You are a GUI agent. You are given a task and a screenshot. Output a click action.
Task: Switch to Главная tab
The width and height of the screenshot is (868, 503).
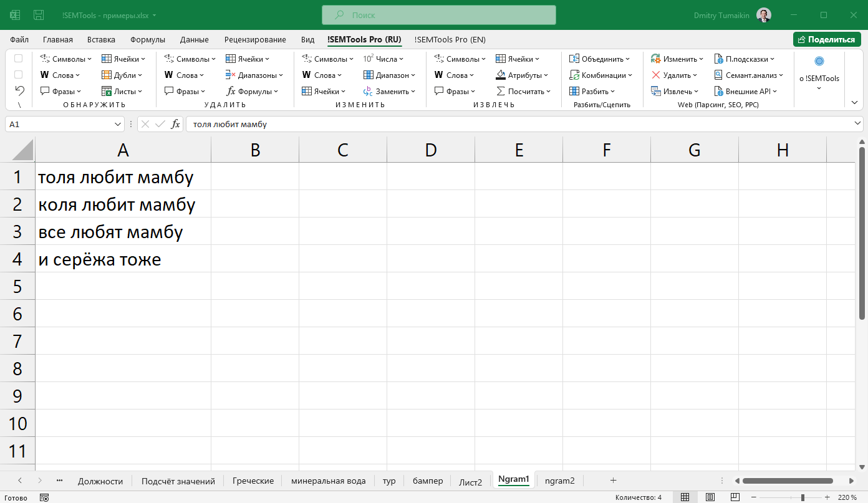(x=58, y=39)
